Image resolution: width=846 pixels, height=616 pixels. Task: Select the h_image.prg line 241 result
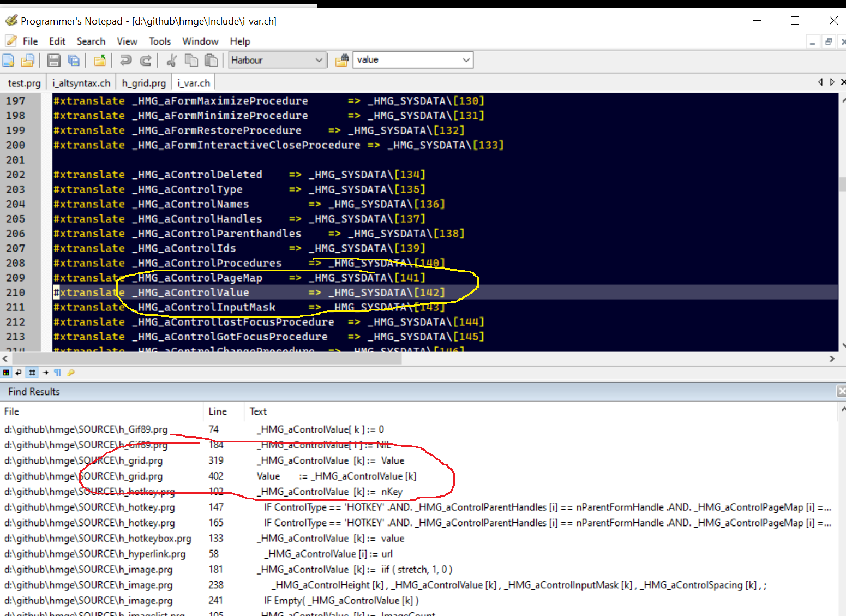coord(418,601)
